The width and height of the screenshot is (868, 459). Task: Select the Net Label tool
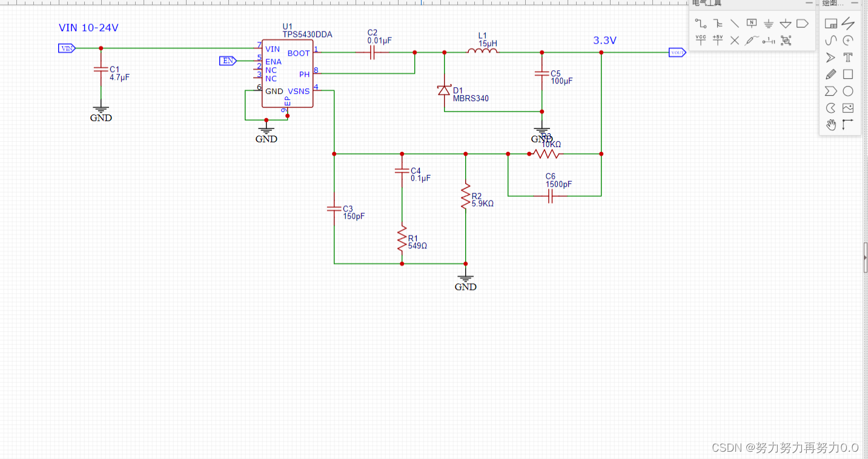[752, 24]
